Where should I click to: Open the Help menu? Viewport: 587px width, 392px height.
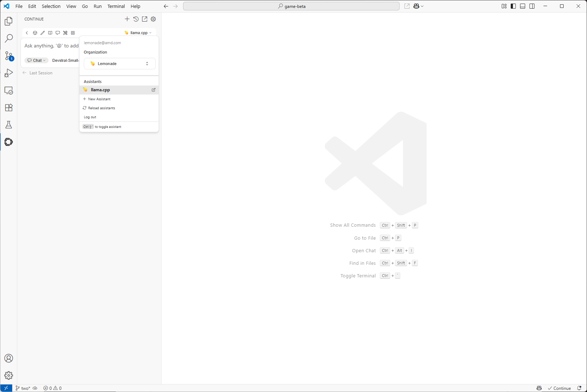pyautogui.click(x=135, y=6)
